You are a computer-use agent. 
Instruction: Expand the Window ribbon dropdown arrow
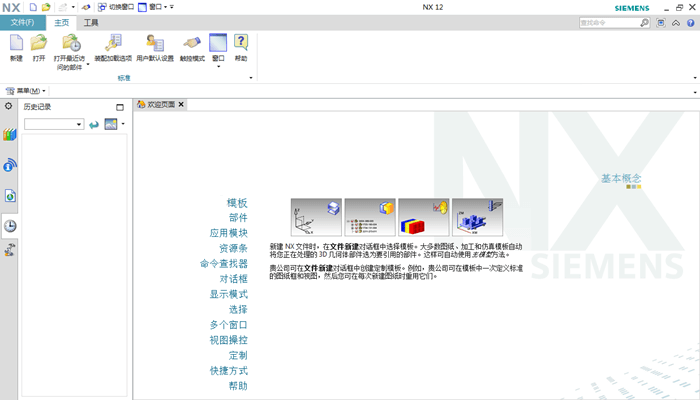[x=218, y=67]
